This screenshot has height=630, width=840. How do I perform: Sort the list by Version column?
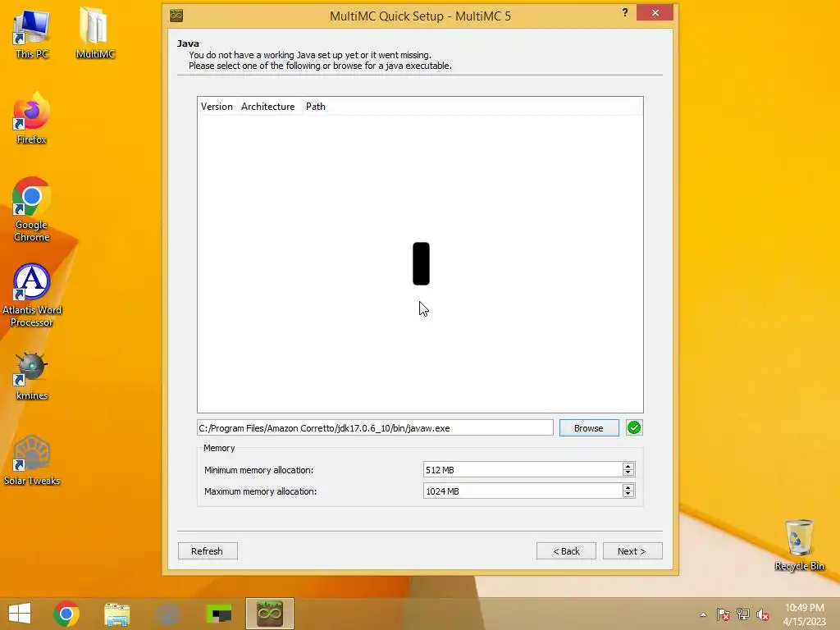217,107
